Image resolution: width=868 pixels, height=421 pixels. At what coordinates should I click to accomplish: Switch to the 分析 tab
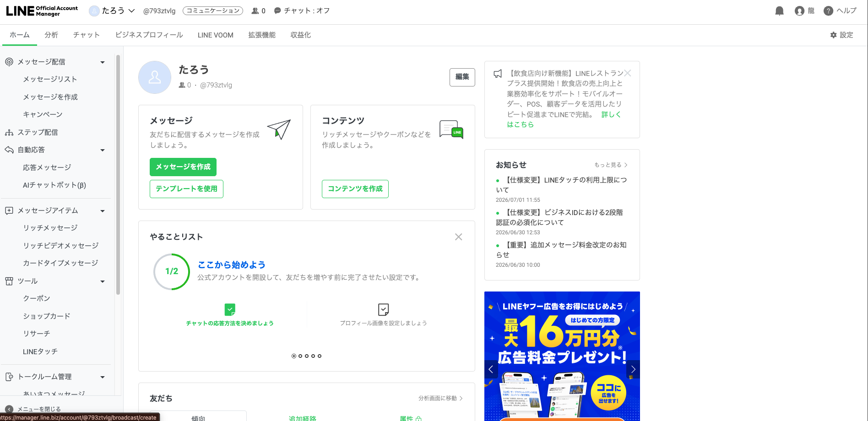[x=51, y=35]
